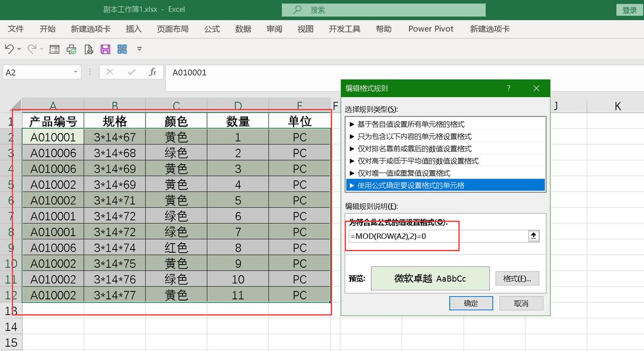This screenshot has width=644, height=351.
Task: Switch to the 页面布局 ribbon tab
Action: pos(173,29)
